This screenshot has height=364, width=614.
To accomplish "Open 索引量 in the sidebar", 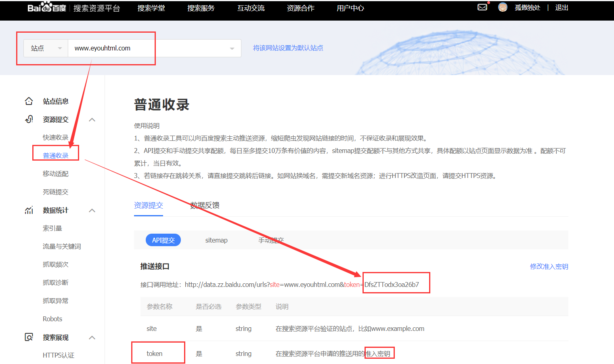I will pos(52,228).
